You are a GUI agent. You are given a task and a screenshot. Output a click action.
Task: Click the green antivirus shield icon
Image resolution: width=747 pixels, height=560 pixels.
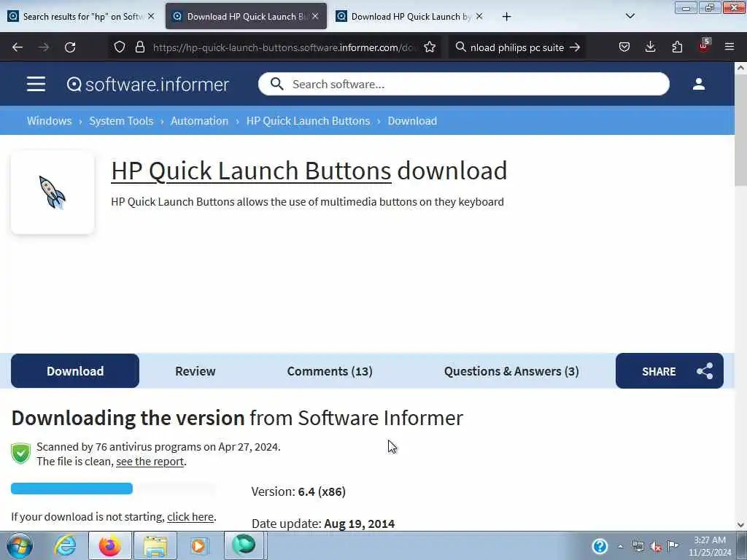click(21, 454)
